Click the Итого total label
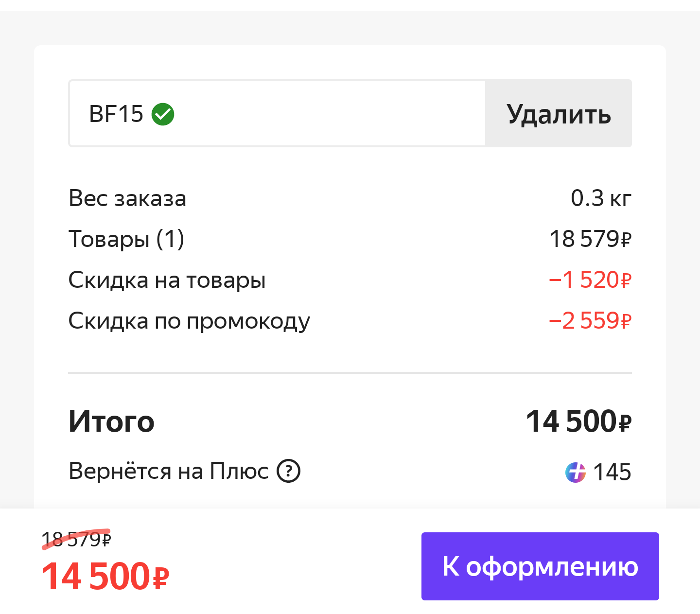This screenshot has width=700, height=614. click(111, 421)
